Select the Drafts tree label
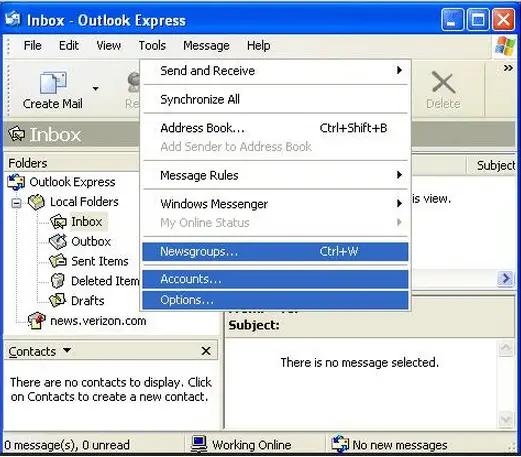The image size is (521, 457). click(88, 301)
